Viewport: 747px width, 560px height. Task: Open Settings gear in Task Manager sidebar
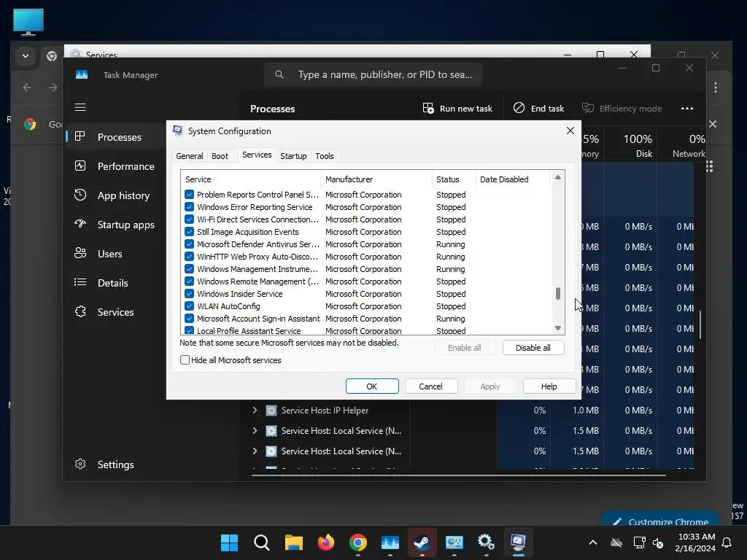80,464
